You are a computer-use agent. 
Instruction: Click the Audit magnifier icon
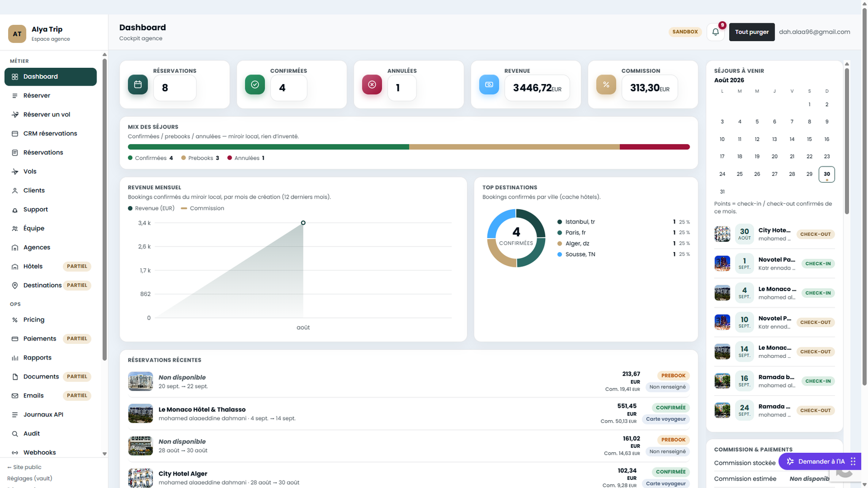15,434
